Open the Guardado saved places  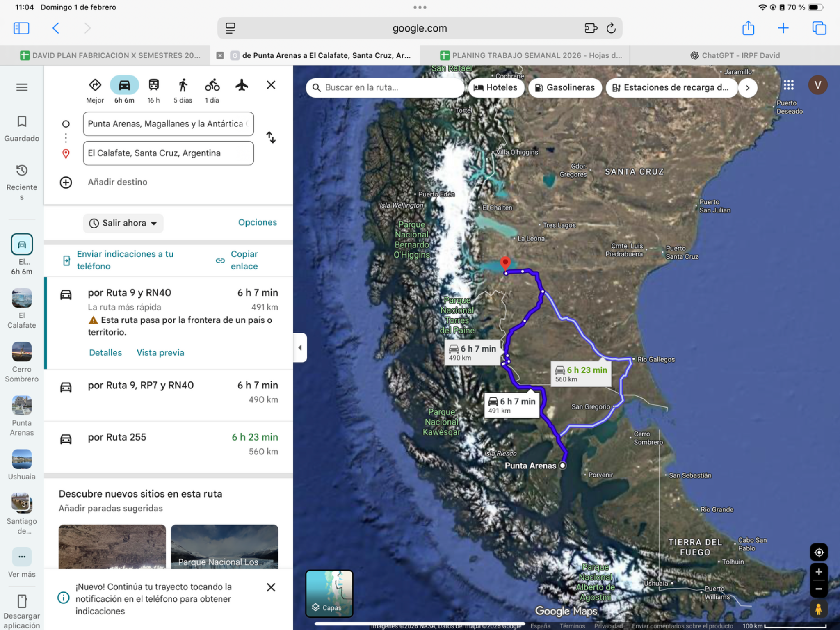pyautogui.click(x=22, y=129)
